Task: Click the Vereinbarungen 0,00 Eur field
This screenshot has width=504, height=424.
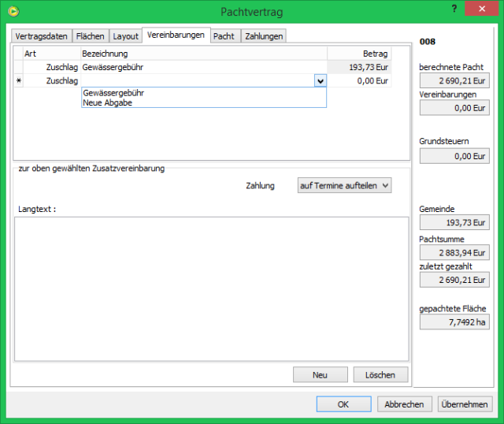Action: (x=454, y=108)
